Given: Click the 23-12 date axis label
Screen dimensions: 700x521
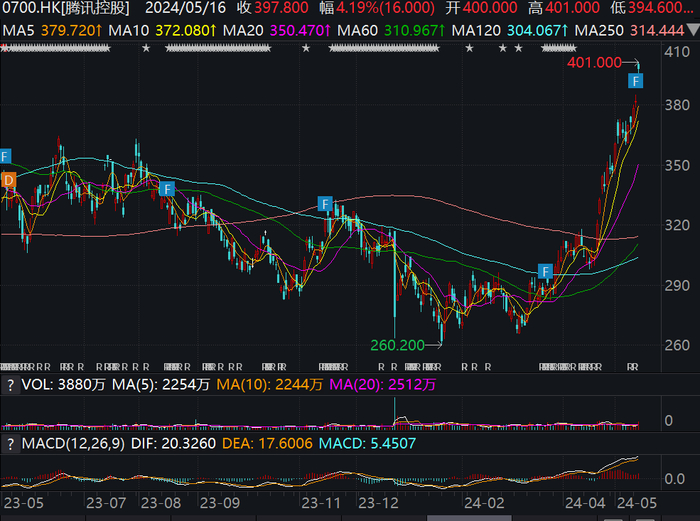Looking at the screenshot, I should pyautogui.click(x=379, y=503).
